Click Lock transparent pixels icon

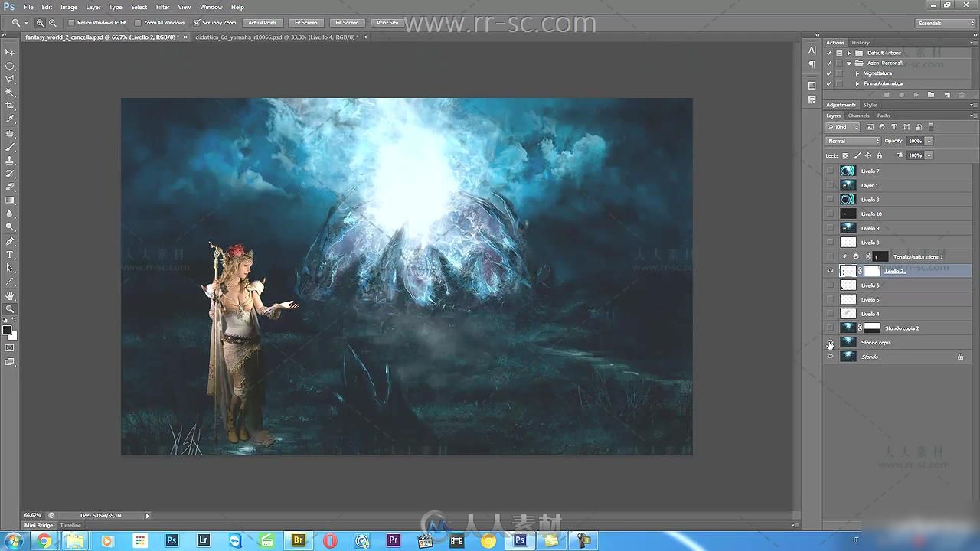(x=845, y=155)
